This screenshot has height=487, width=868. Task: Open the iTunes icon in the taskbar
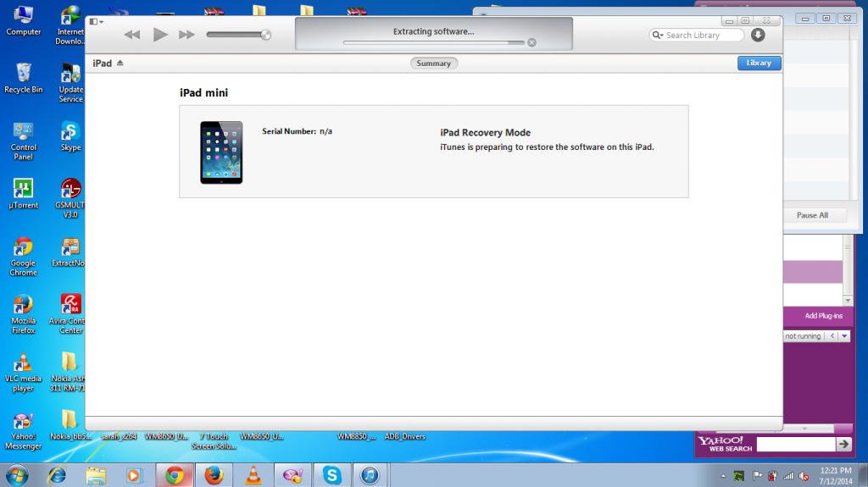[370, 475]
